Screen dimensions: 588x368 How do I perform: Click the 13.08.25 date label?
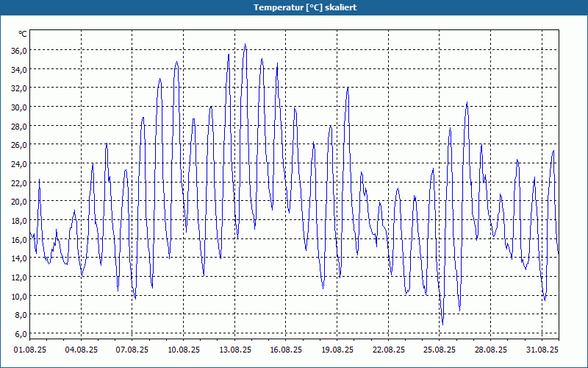click(x=234, y=350)
